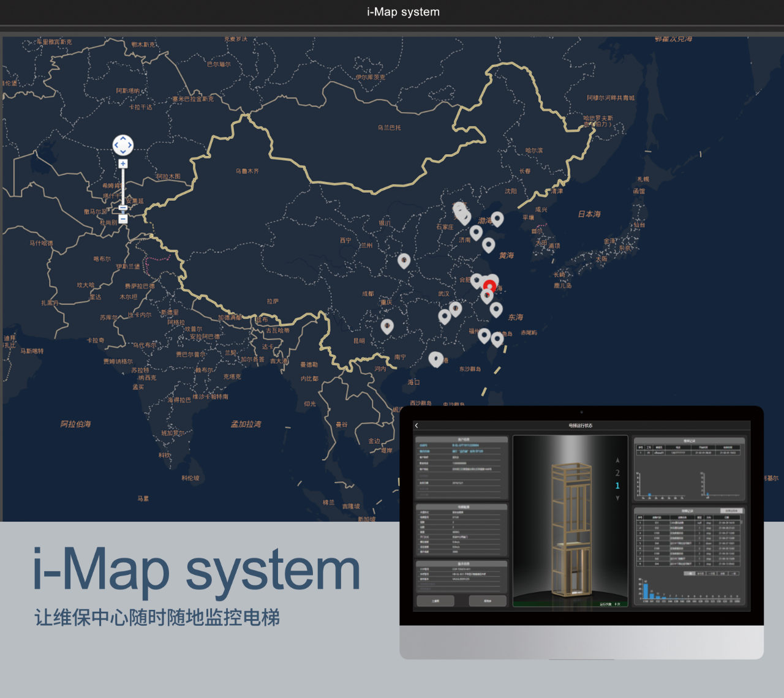
Task: Pan the map right with the right arrow
Action: (130, 145)
